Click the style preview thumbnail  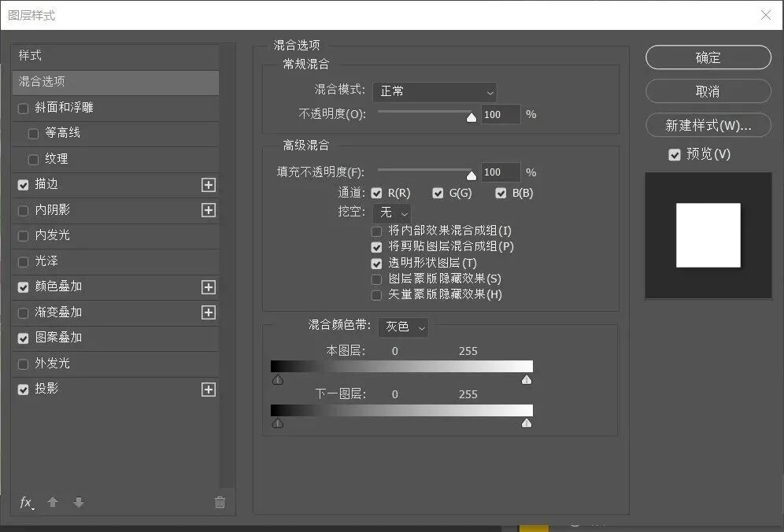coord(708,235)
